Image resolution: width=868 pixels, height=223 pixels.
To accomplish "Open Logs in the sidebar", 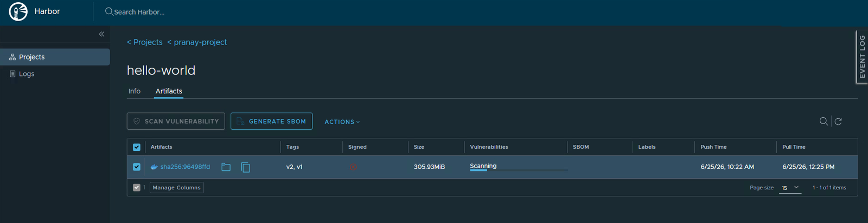I will [x=55, y=74].
